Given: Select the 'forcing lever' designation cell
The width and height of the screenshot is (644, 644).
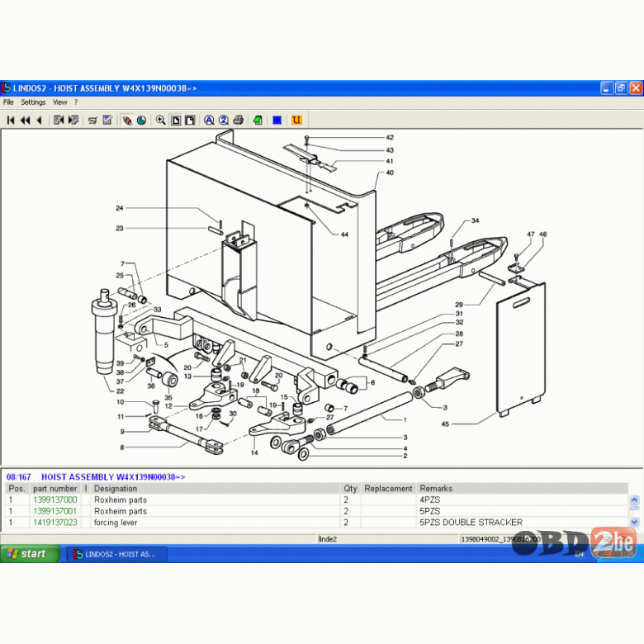Looking at the screenshot, I should click(x=215, y=523).
